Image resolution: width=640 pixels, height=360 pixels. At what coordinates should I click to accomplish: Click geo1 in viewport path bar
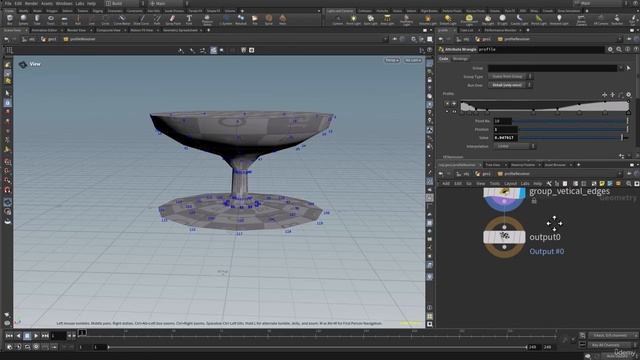[x=49, y=39]
